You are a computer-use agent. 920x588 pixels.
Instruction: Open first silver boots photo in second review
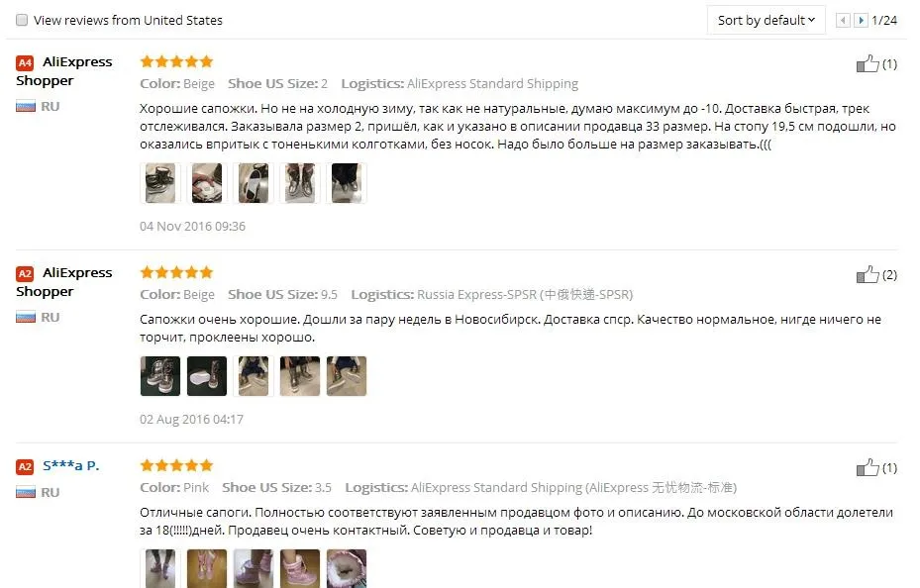pyautogui.click(x=160, y=376)
